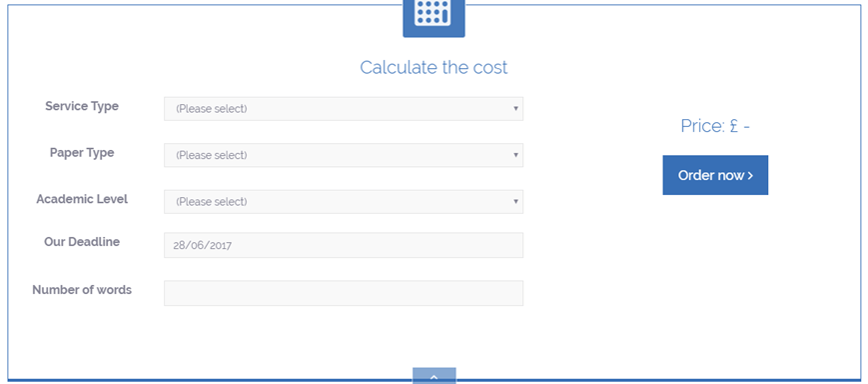Open the Paper Type dropdown
Image resolution: width=868 pixels, height=384 pixels.
coord(344,155)
